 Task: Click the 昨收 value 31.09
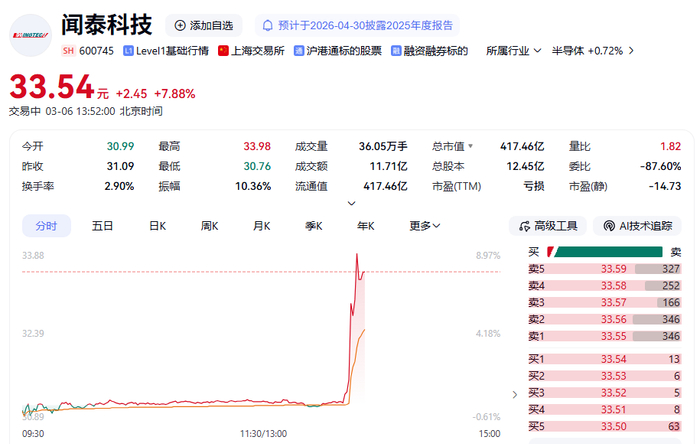click(x=120, y=166)
